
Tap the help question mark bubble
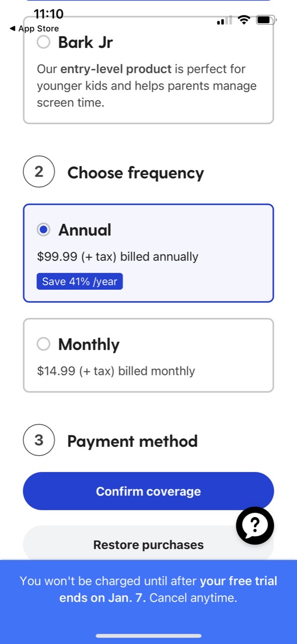(255, 526)
